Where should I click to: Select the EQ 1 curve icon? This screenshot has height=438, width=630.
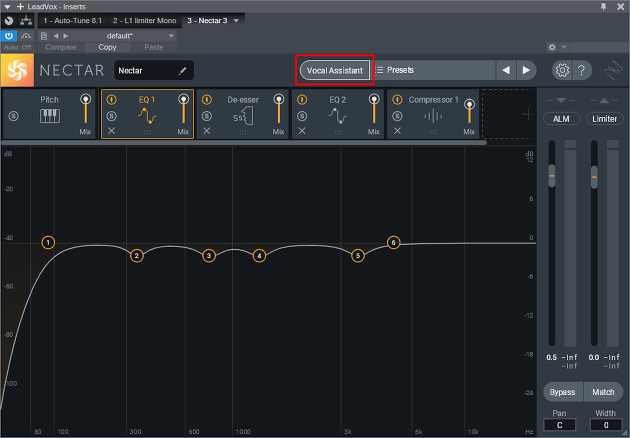tap(147, 116)
